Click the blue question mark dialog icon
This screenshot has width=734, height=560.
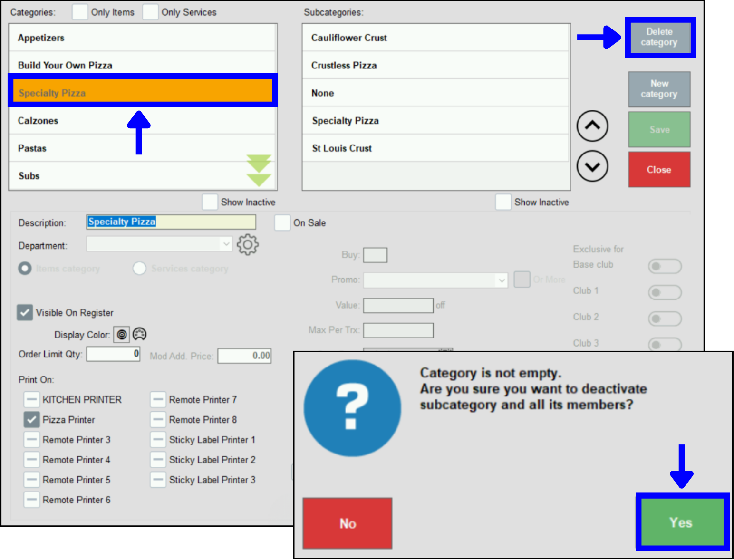click(x=352, y=408)
